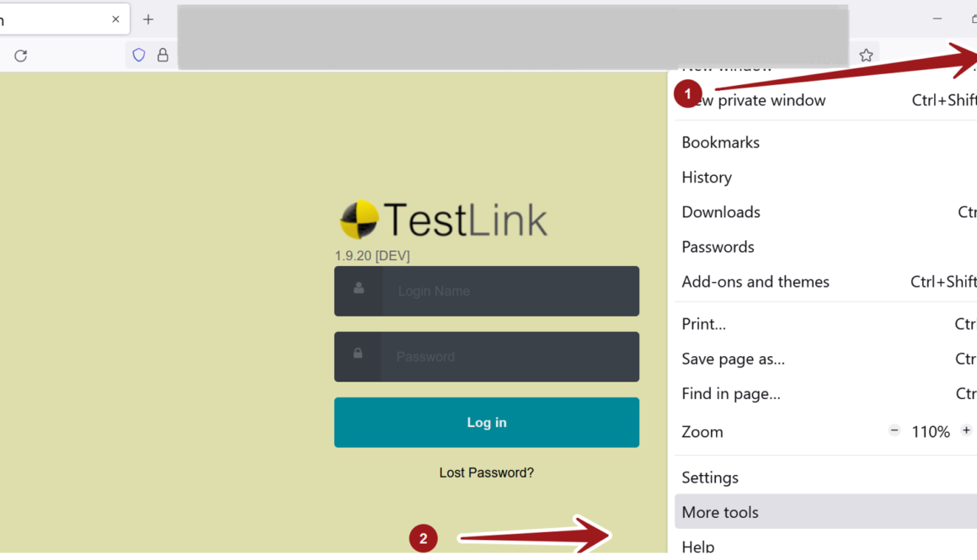977x560 pixels.
Task: Focus the Login Name input field
Action: 511,291
